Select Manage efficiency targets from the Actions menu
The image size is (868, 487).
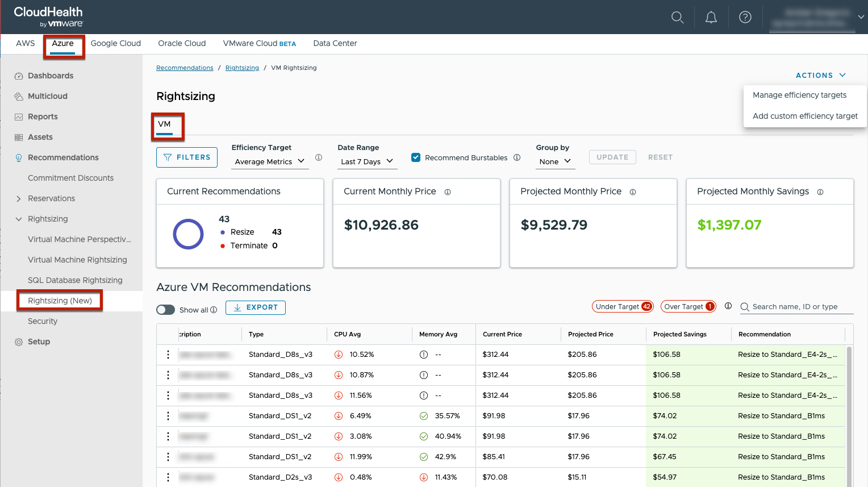click(x=799, y=95)
